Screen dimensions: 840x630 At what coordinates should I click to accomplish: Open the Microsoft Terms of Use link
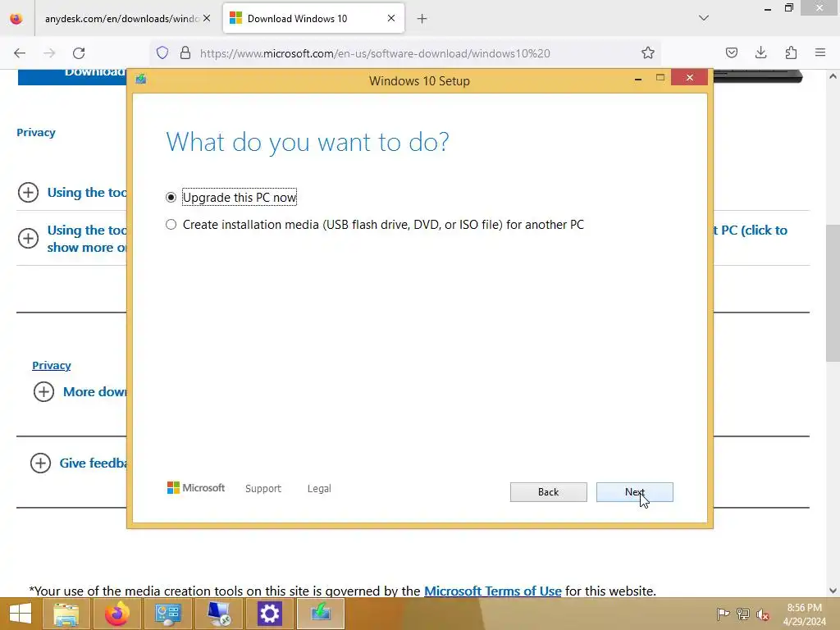coord(492,591)
